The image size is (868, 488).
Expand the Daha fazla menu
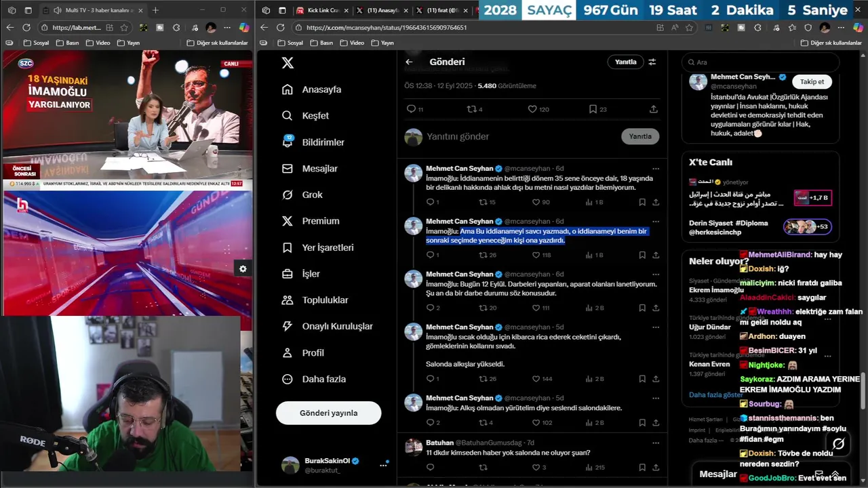click(314, 380)
